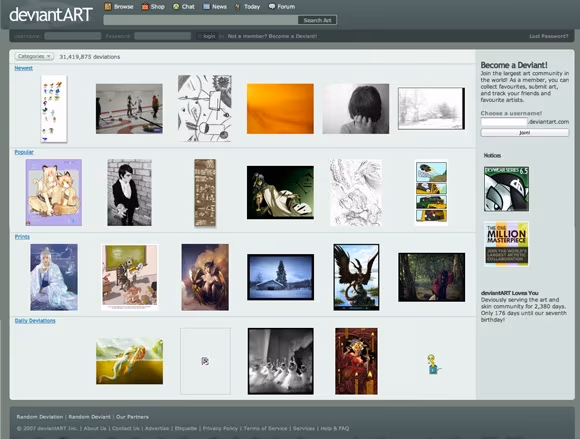Open the Popular section link
The width and height of the screenshot is (580, 439).
click(24, 152)
